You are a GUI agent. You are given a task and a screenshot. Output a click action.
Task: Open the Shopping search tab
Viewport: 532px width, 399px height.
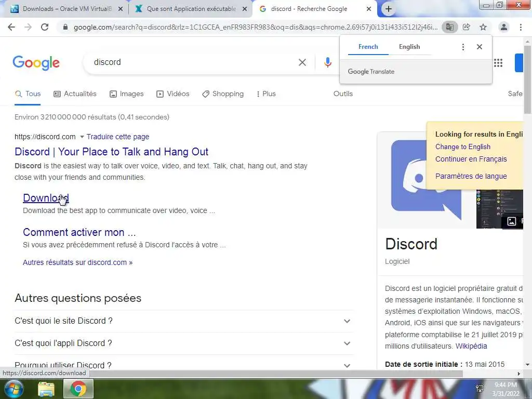click(222, 94)
